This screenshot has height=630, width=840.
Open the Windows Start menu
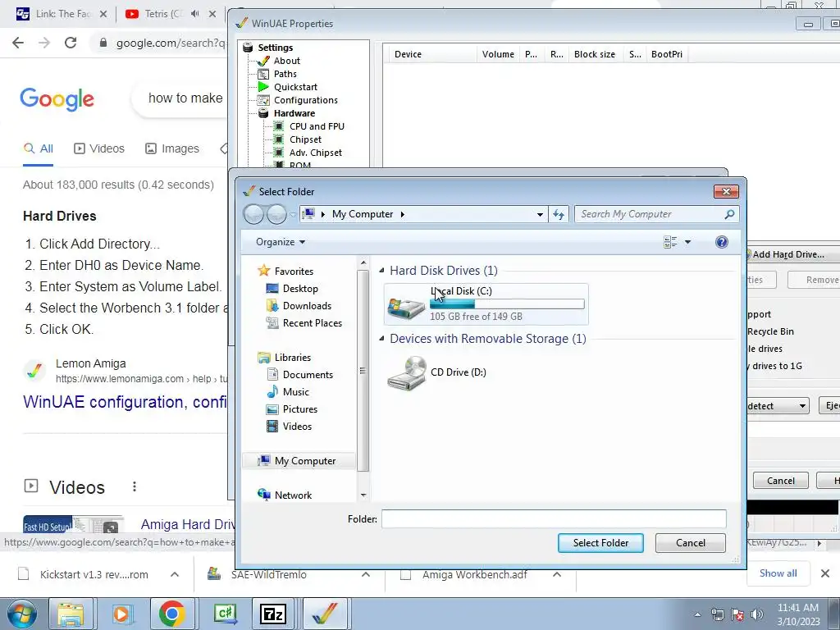coord(21,614)
